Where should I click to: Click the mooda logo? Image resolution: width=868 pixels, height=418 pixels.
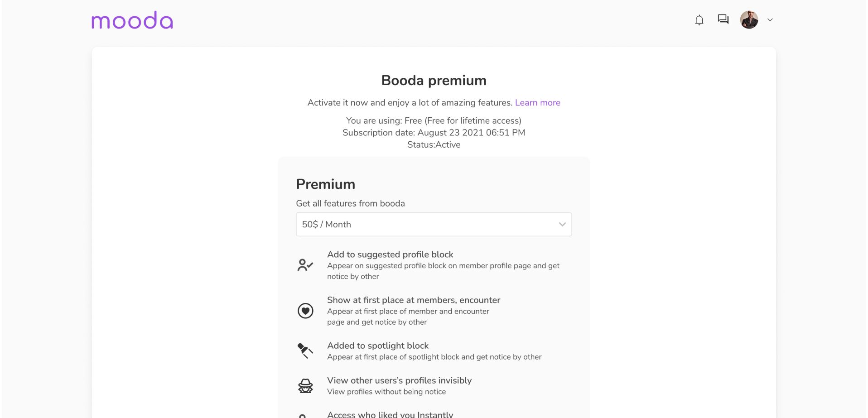click(132, 21)
